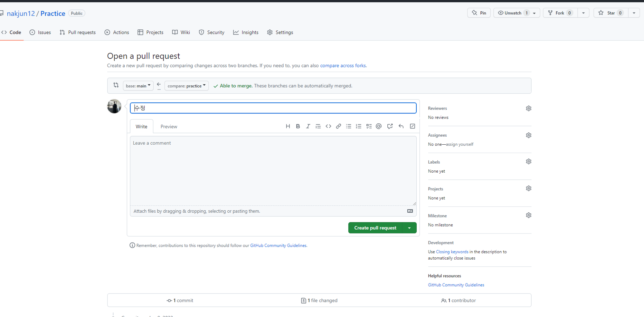This screenshot has width=644, height=317.
Task: Click the user avatar thumbnail
Action: pos(114,106)
